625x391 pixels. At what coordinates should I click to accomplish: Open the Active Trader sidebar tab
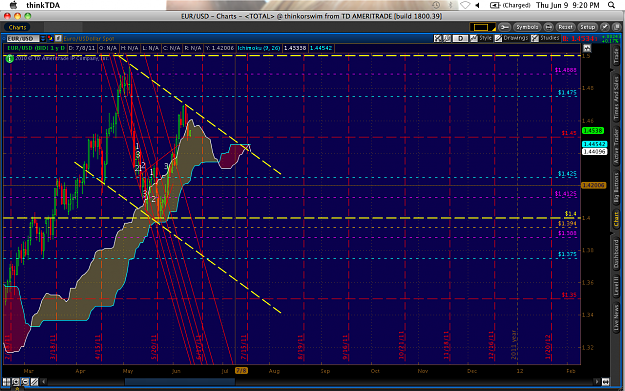coord(617,147)
